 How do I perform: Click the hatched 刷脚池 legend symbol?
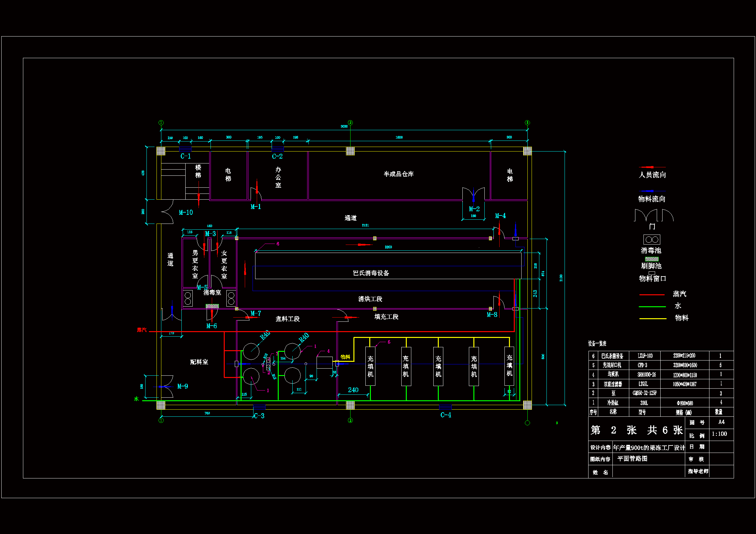pos(652,259)
